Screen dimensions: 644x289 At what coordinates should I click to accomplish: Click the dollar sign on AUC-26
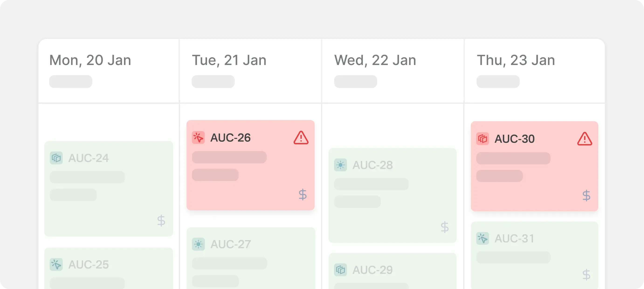(303, 195)
